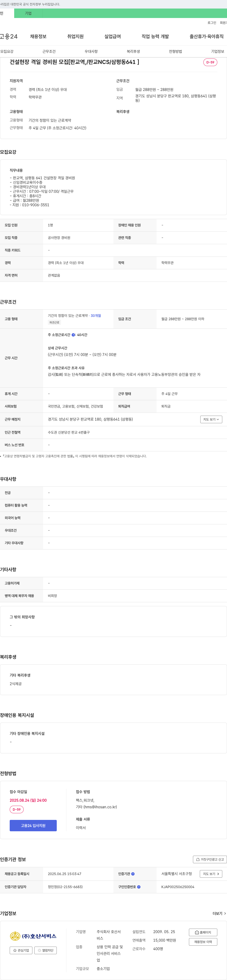Jump to the 모집요강 section tab
The width and height of the screenshot is (227, 980).
pyautogui.click(x=7, y=51)
